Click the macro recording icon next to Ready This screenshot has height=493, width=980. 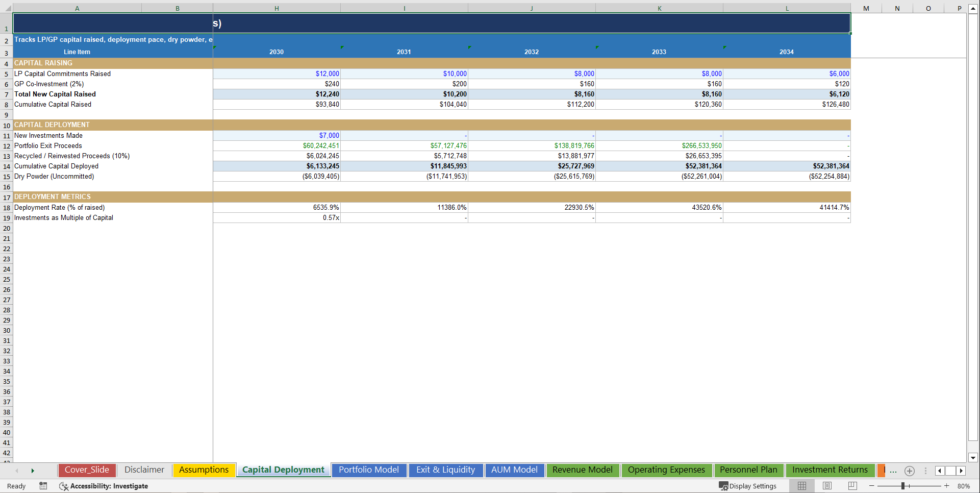click(43, 486)
